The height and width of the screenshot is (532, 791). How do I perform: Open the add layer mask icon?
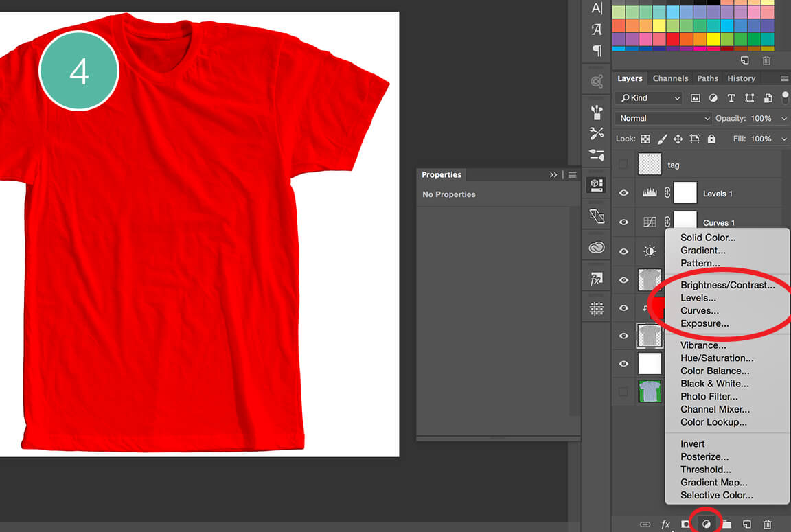685,524
